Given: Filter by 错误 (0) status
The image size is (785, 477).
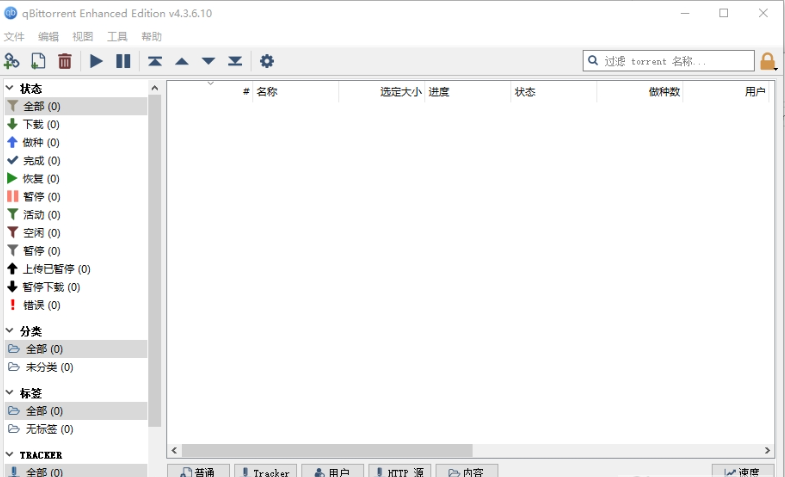Looking at the screenshot, I should 76,305.
